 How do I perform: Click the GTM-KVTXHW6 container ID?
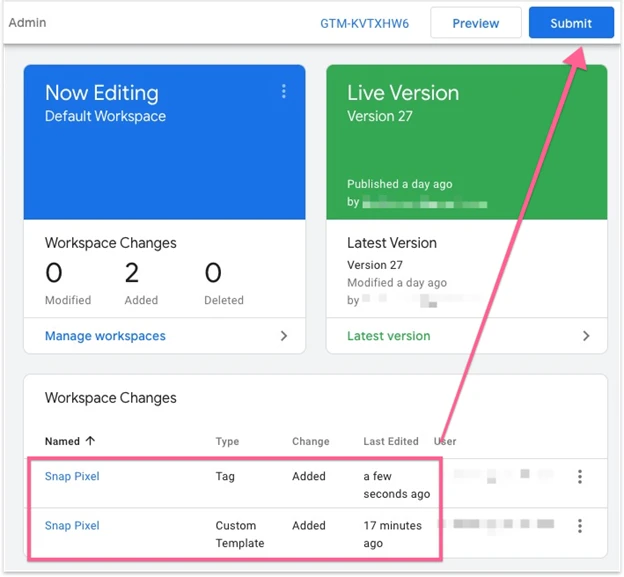click(364, 23)
